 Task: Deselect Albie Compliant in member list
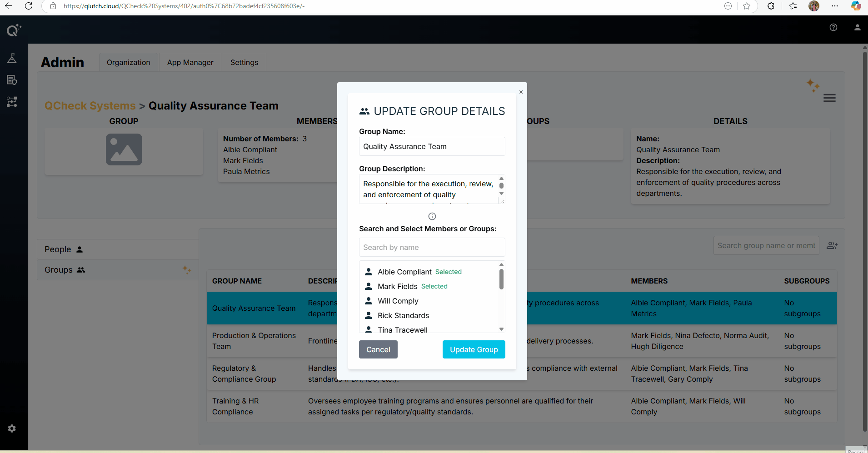pyautogui.click(x=404, y=272)
